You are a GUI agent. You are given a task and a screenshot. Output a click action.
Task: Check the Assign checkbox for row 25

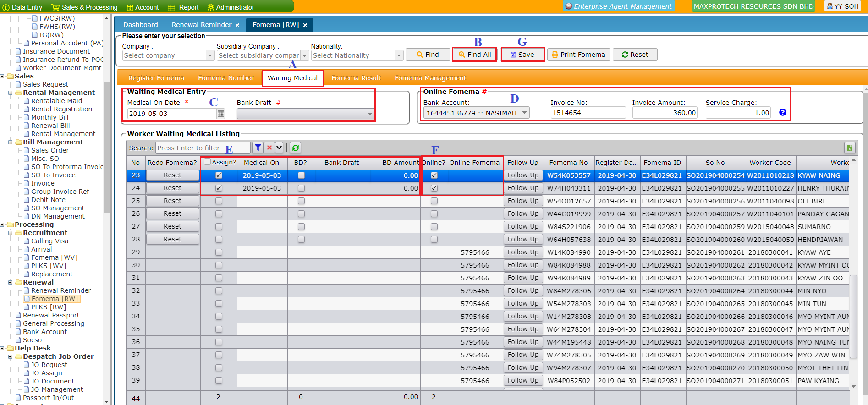[x=219, y=201]
